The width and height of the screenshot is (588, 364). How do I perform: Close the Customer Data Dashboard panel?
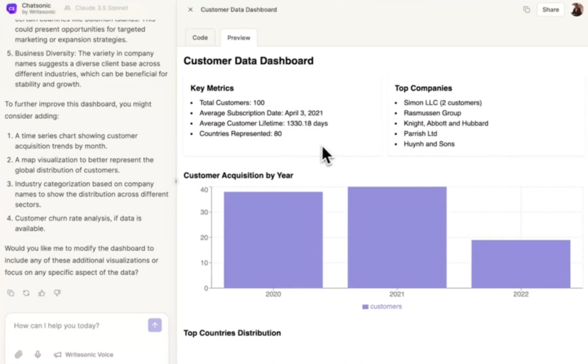pyautogui.click(x=190, y=9)
